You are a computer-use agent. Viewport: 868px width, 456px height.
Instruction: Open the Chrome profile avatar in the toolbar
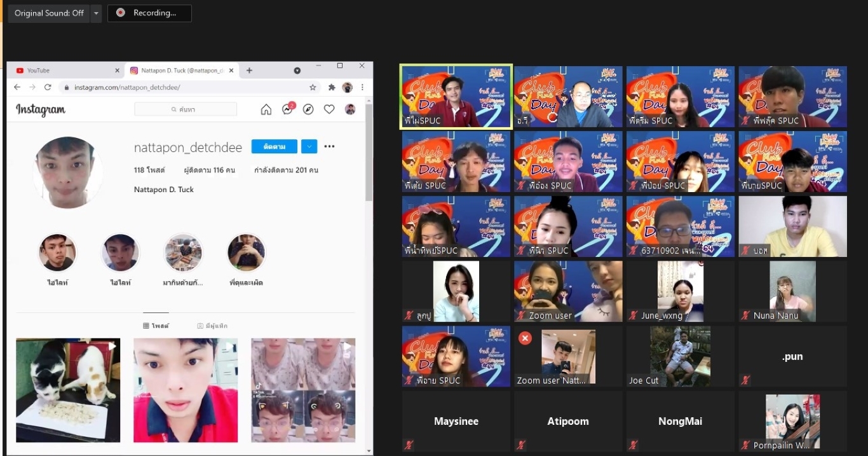(x=347, y=87)
